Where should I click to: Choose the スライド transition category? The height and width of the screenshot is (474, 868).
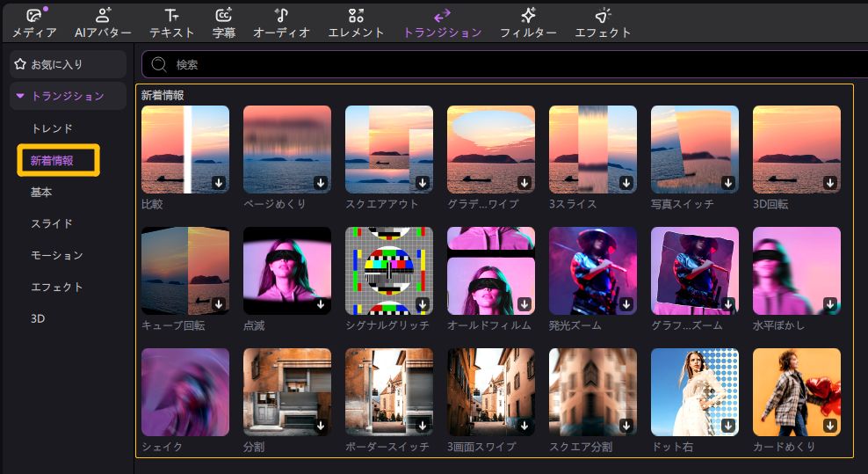pos(52,223)
